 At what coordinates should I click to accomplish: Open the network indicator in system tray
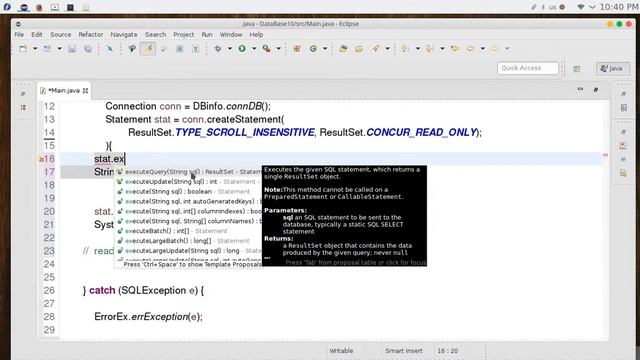(x=580, y=7)
